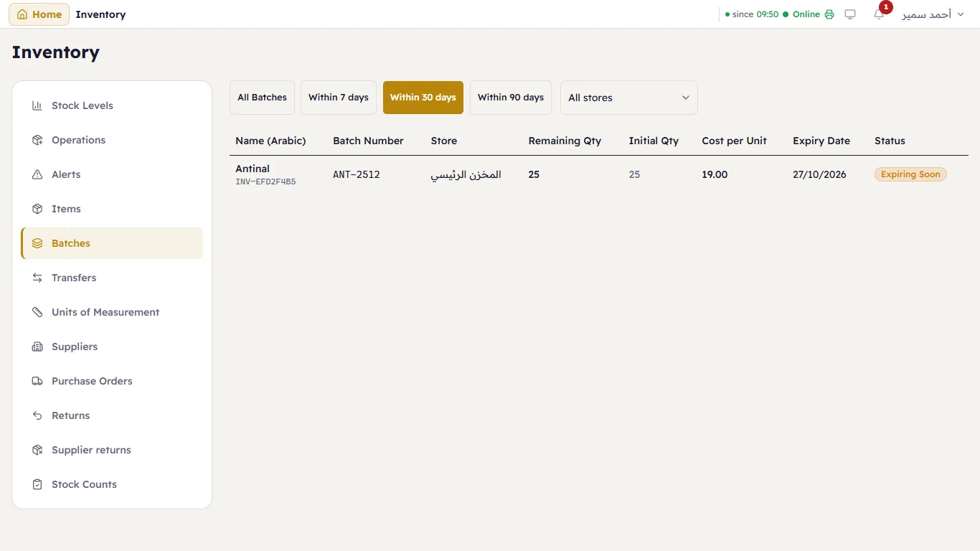Click the Transfers arrows icon
980x551 pixels.
37,278
